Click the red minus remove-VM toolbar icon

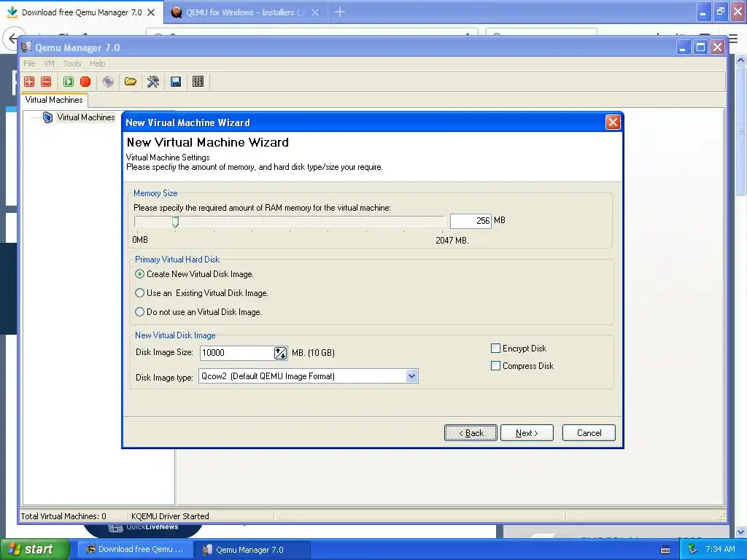click(x=46, y=82)
